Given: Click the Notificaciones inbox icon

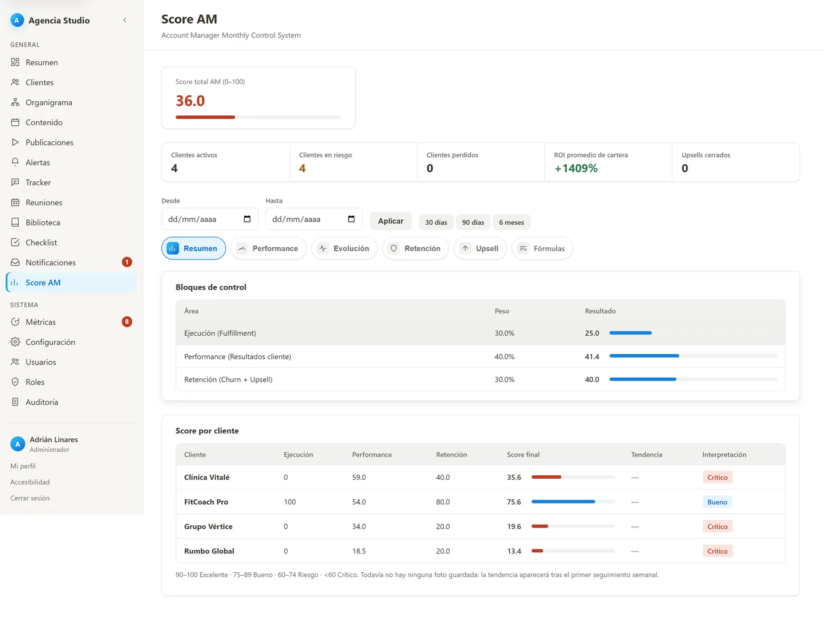Looking at the screenshot, I should [15, 262].
